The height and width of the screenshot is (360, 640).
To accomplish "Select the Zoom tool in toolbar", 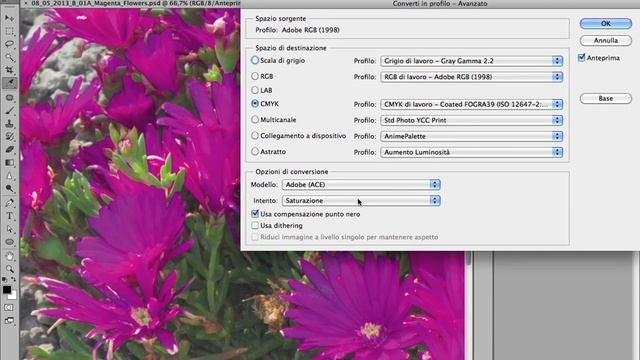I will (9, 269).
